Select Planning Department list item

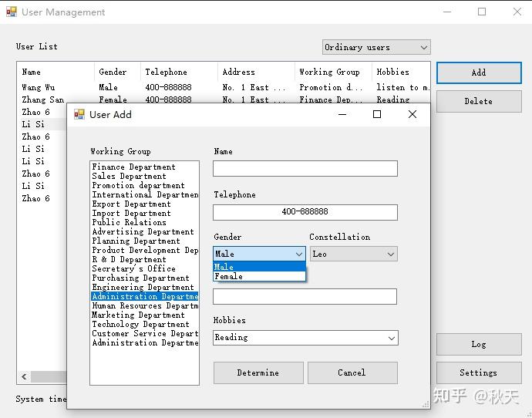pos(144,241)
